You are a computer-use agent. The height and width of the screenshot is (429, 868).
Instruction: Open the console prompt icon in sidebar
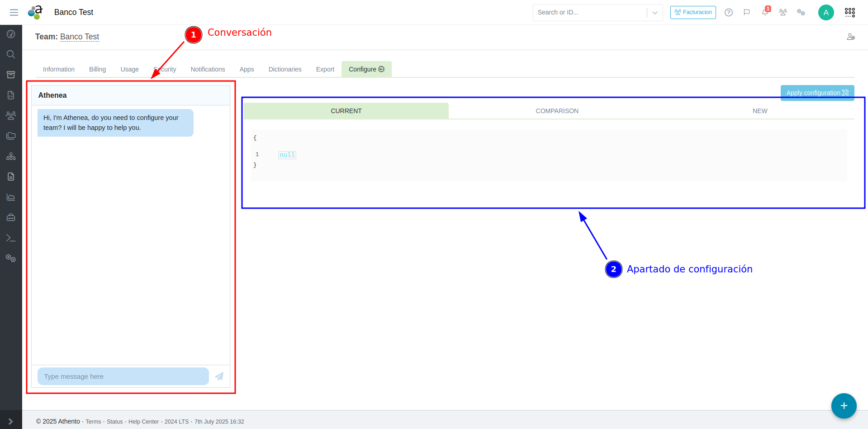[11, 238]
